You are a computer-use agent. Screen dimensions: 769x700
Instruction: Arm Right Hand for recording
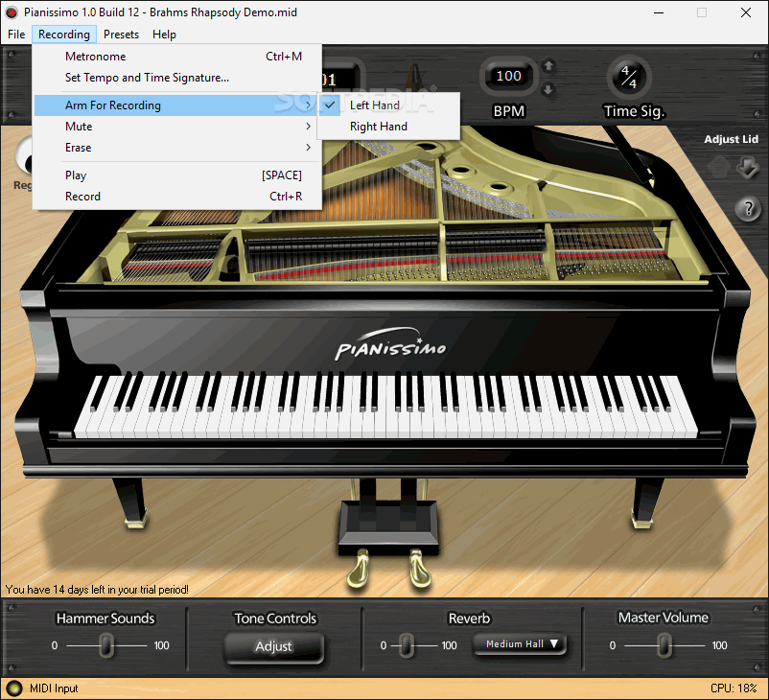click(388, 127)
